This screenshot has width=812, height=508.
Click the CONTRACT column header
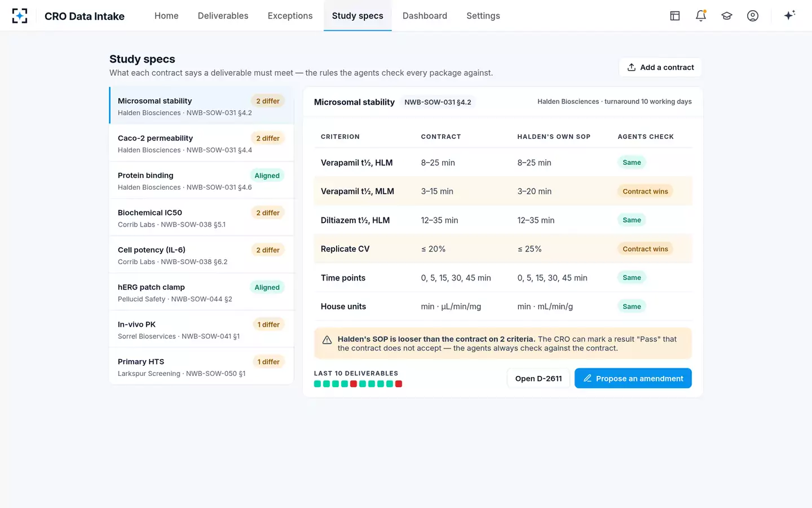[x=441, y=137]
